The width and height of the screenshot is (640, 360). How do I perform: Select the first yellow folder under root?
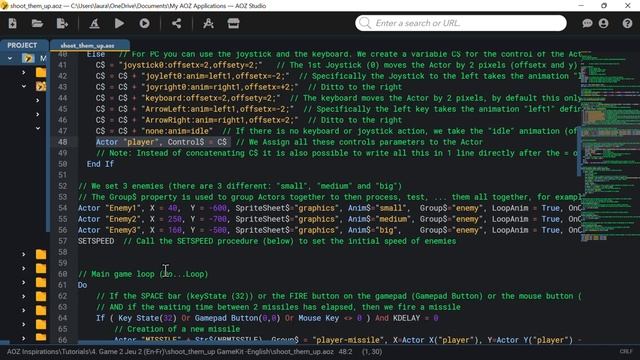[x=41, y=73]
